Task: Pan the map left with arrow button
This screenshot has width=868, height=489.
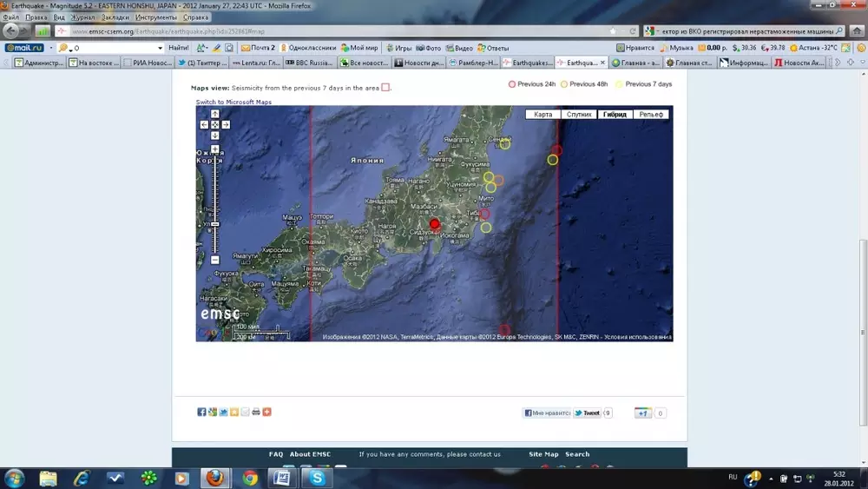Action: (205, 124)
